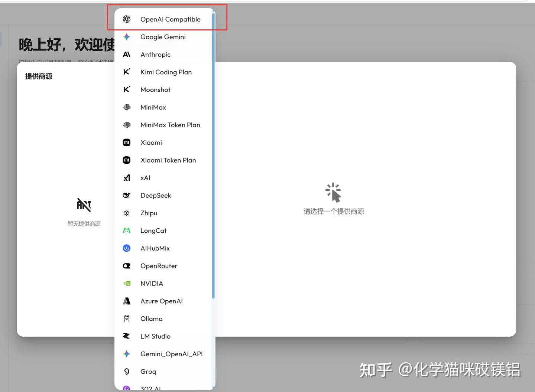Screen dimensions: 535x392
Task: Click the Groq logo icon
Action: point(127,372)
